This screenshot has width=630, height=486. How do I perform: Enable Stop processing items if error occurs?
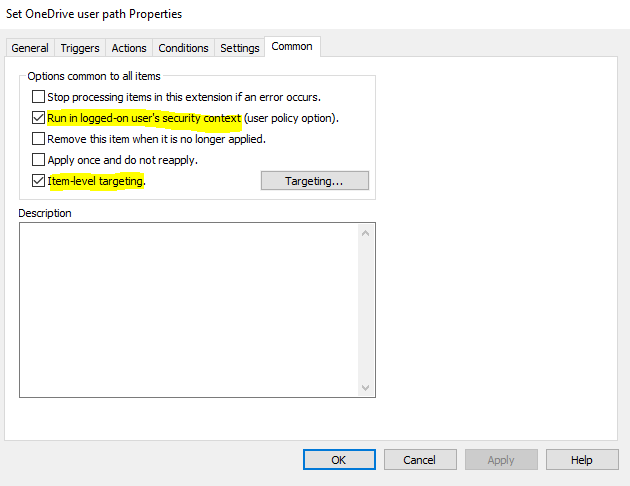coord(39,98)
